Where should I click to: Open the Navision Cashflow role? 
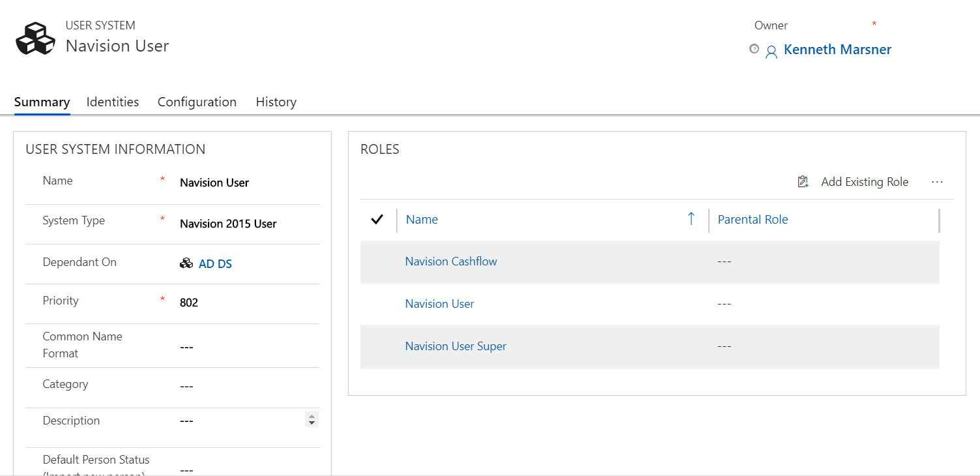coord(451,261)
